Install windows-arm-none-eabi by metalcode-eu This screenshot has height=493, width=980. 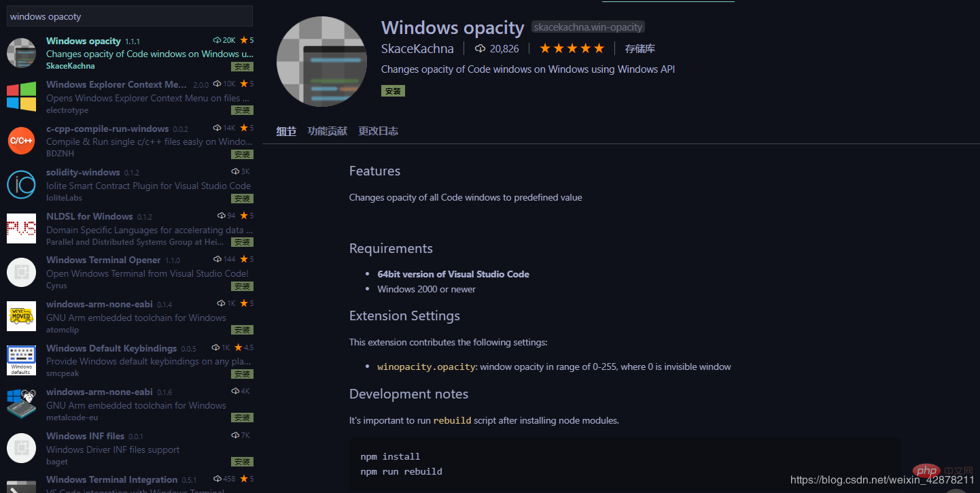coord(242,418)
